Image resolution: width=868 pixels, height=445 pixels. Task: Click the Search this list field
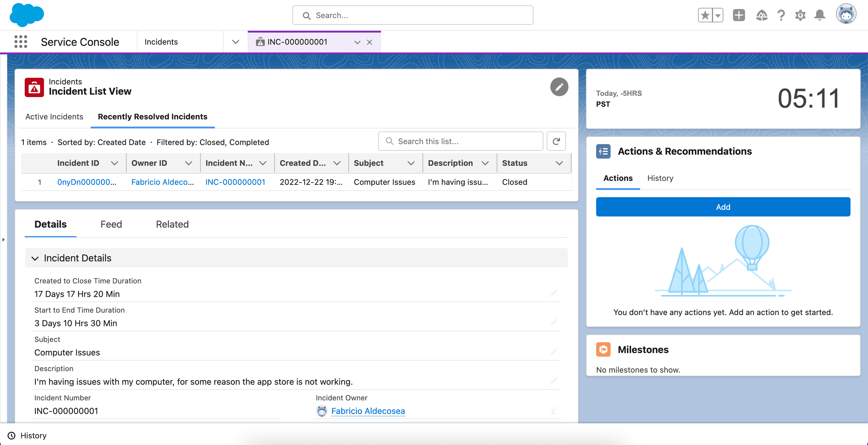460,141
